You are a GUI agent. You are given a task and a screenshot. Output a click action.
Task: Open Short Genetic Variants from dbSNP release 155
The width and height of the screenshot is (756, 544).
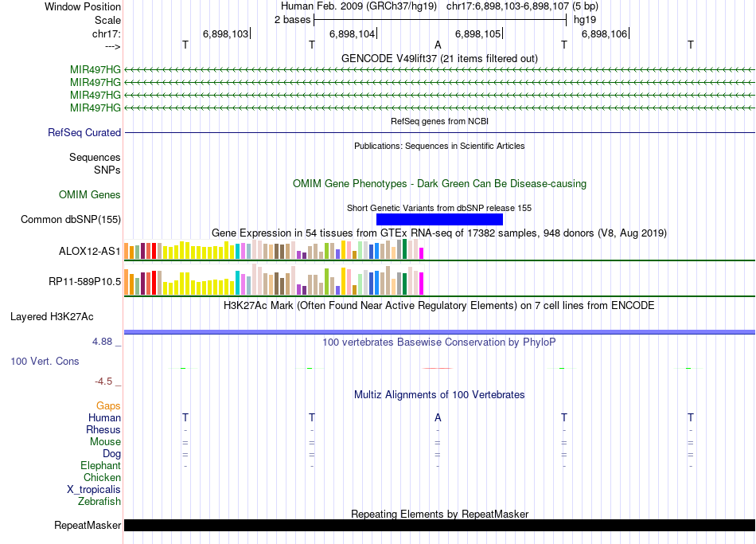tap(439, 208)
